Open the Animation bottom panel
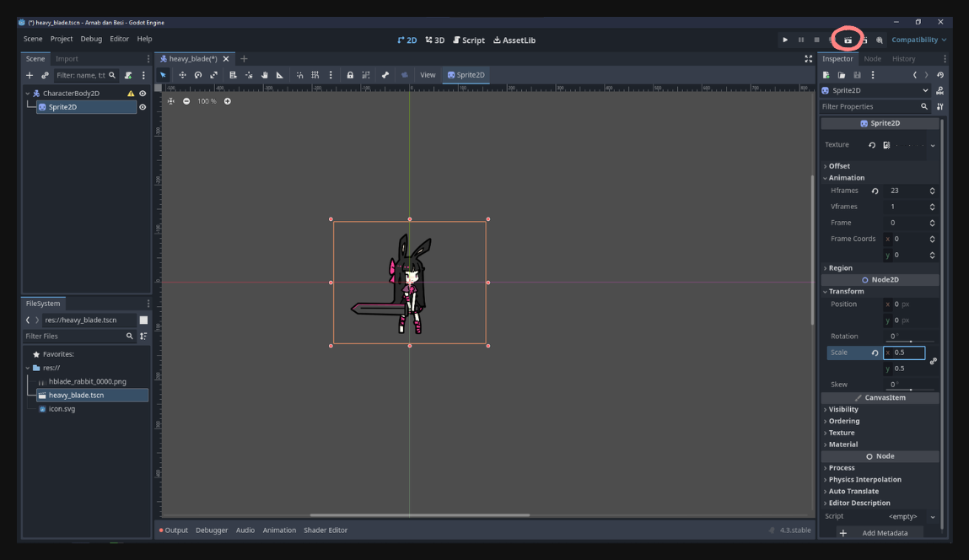969x560 pixels. pyautogui.click(x=279, y=530)
